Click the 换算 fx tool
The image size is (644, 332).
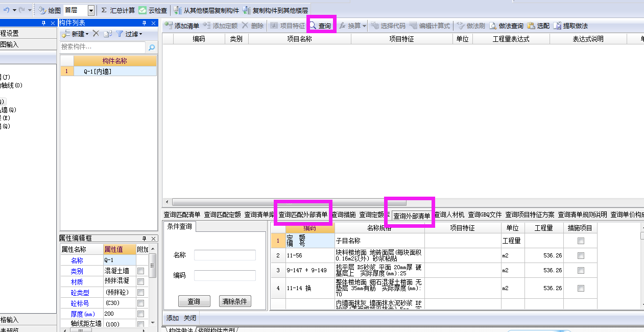[x=350, y=26]
